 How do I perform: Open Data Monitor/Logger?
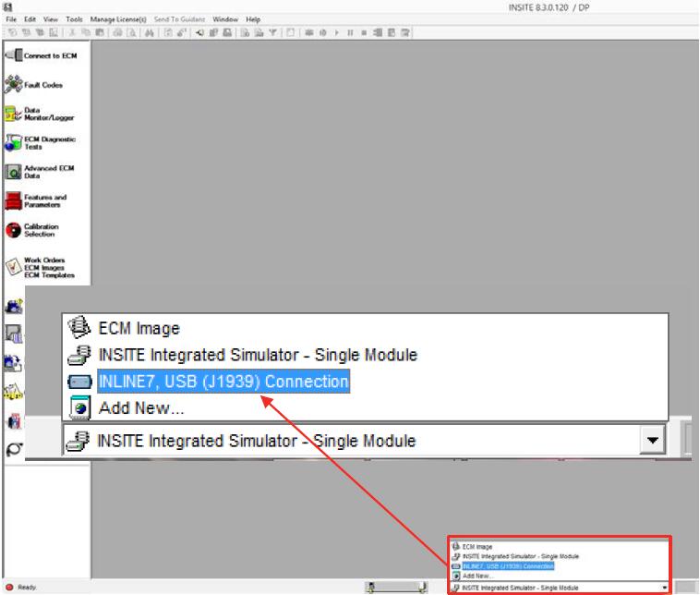[x=40, y=114]
